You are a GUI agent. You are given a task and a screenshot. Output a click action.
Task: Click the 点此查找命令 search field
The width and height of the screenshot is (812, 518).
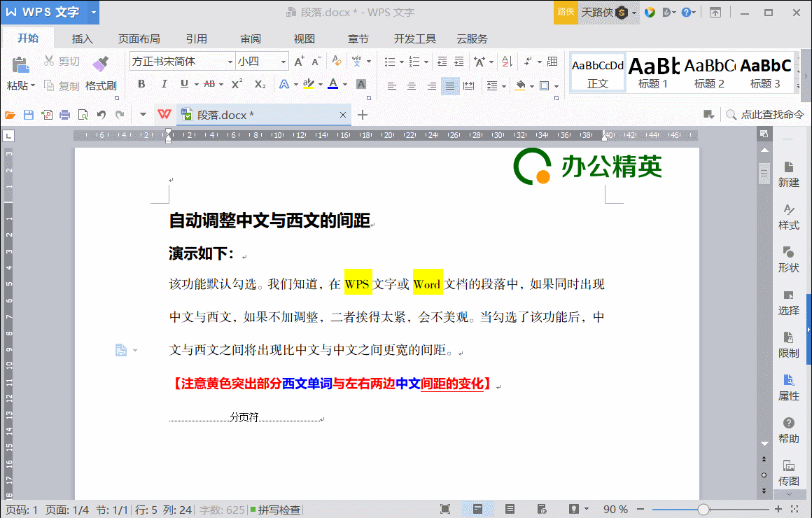pyautogui.click(x=765, y=115)
